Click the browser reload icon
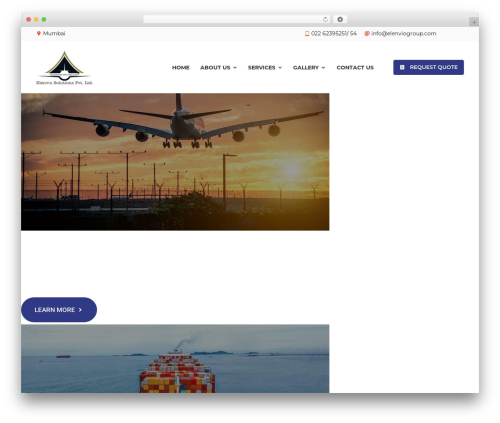The height and width of the screenshot is (423, 500). point(325,19)
